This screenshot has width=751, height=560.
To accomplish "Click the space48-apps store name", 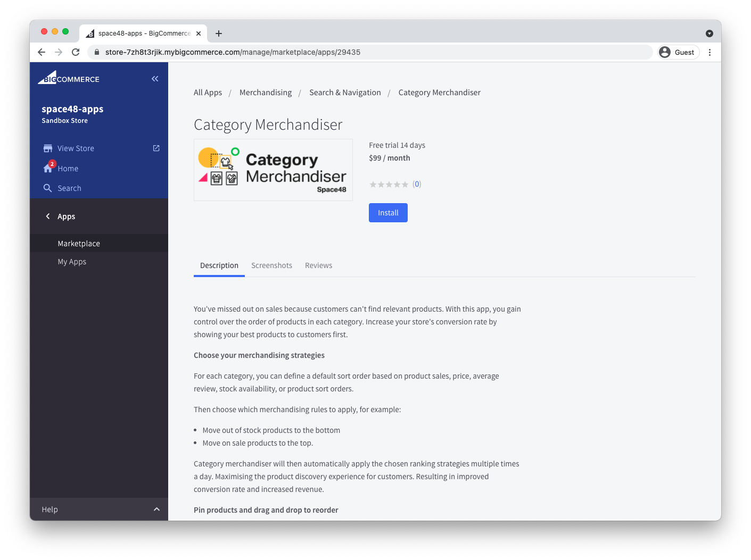I will (x=72, y=109).
